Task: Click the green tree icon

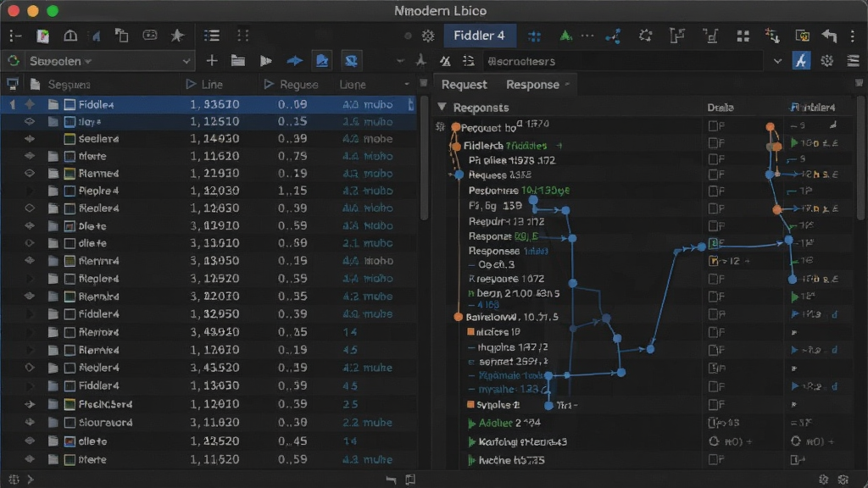Action: coord(565,36)
